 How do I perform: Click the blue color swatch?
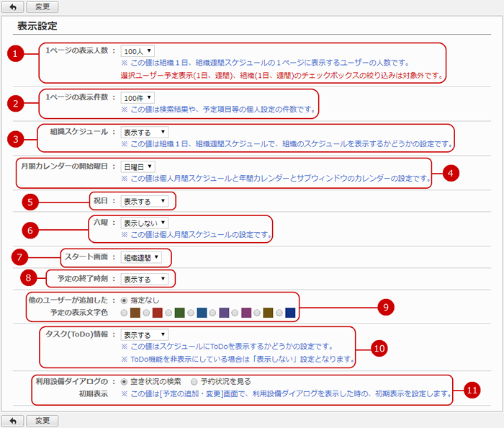point(202,313)
